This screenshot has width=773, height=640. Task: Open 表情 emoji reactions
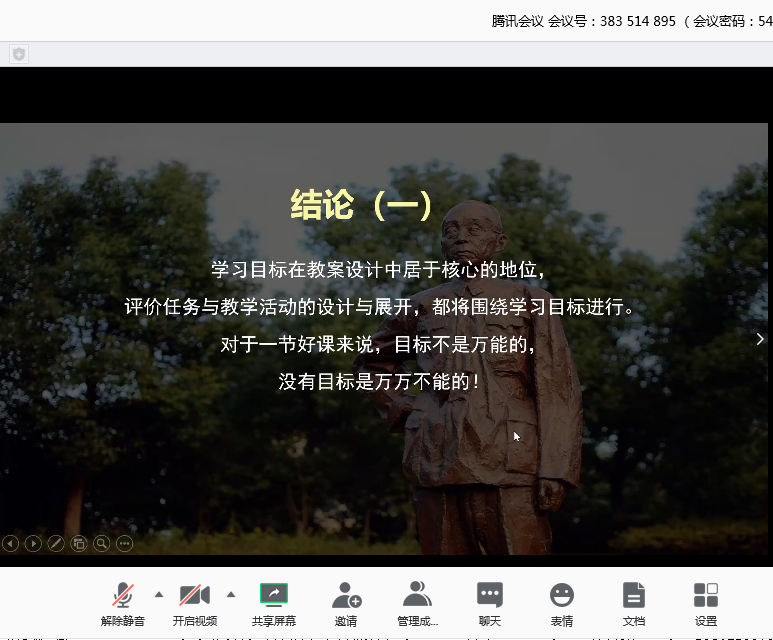click(x=562, y=604)
